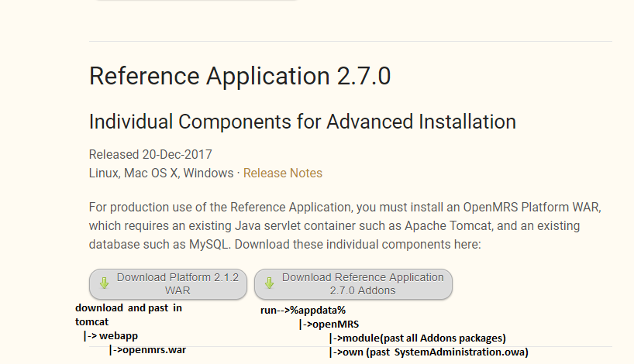Screen dimensions: 634x364
Task: Click the 'download and past in' annotation
Action: 129,307
